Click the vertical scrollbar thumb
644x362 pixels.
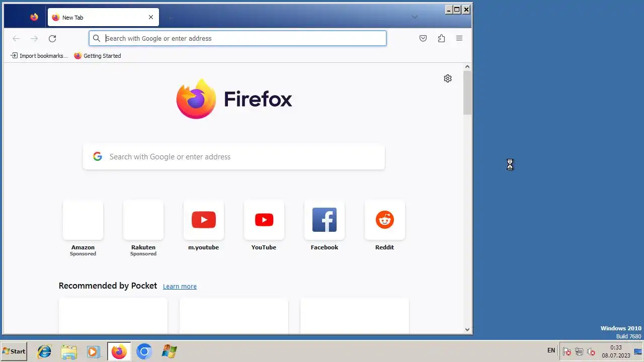(467, 93)
